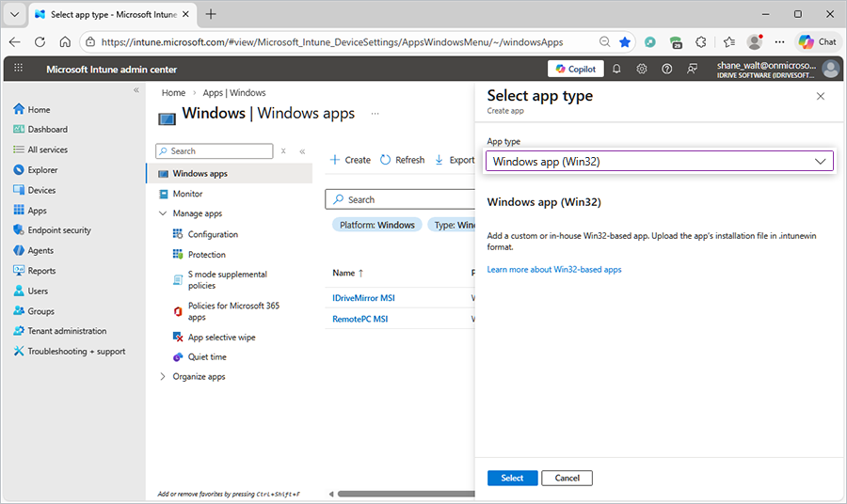This screenshot has height=504, width=847.
Task: Collapse the Manage apps section
Action: [162, 213]
